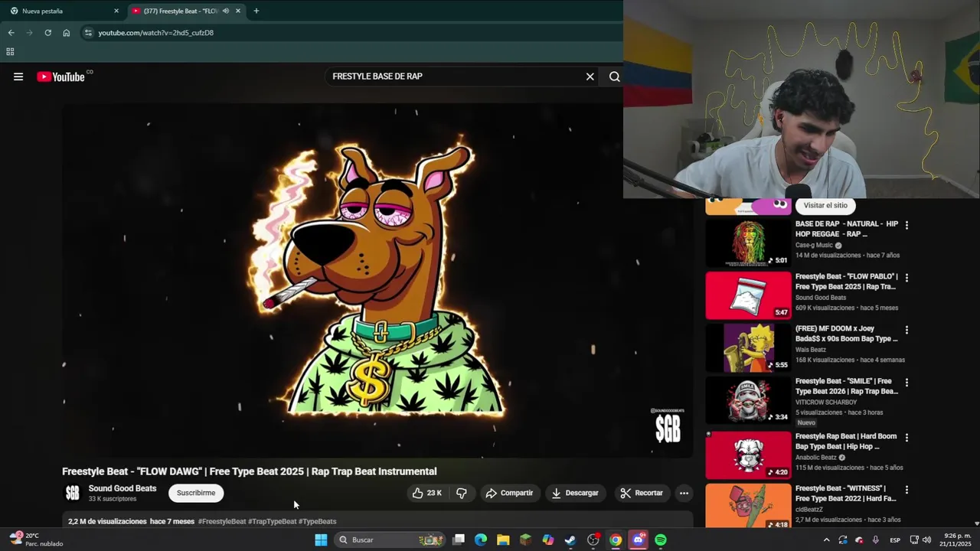This screenshot has height=551, width=980.
Task: Expand the system tray hidden icons chevron
Action: click(x=826, y=540)
